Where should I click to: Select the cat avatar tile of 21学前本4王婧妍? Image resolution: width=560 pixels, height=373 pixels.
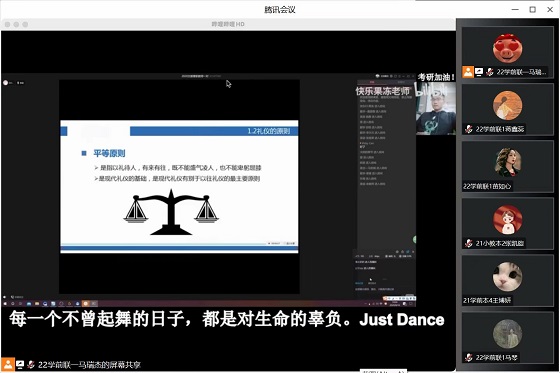coord(507,281)
